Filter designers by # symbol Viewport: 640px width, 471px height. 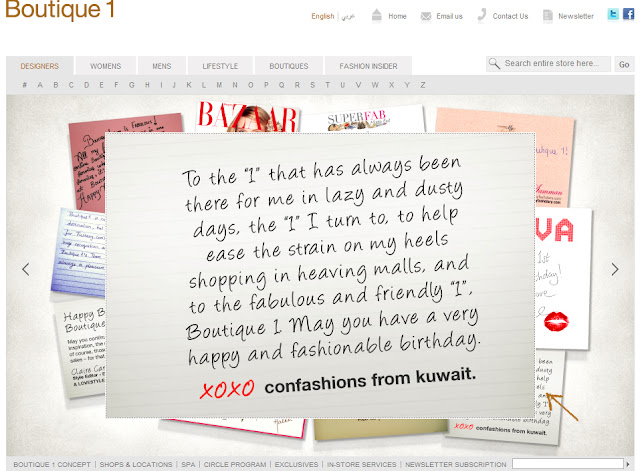point(24,85)
